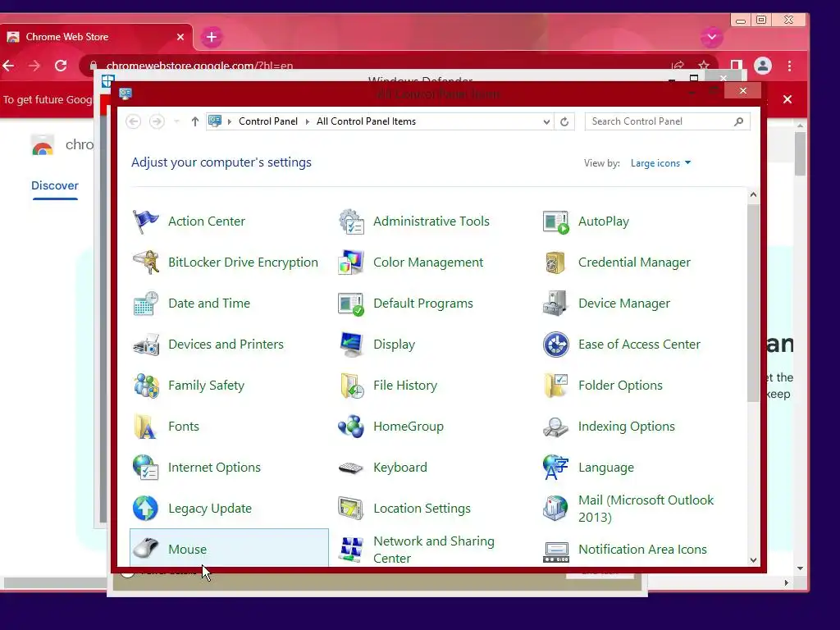Open Chrome tab search dropdown
The height and width of the screenshot is (630, 840).
click(711, 37)
